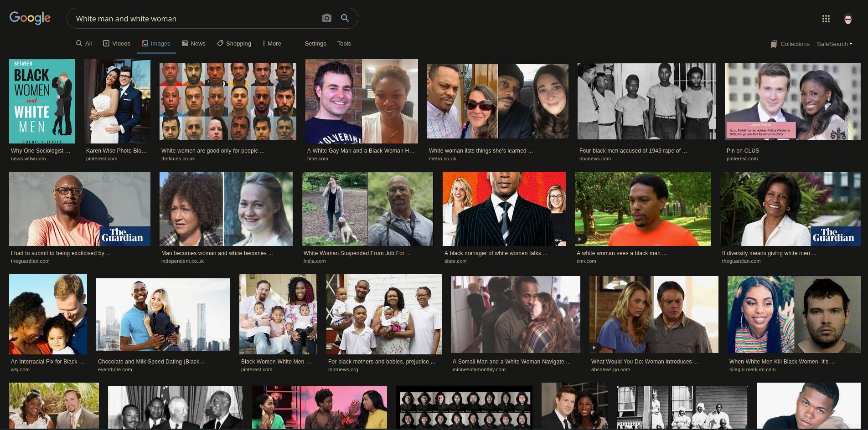Select the Shopping tab

click(x=234, y=44)
